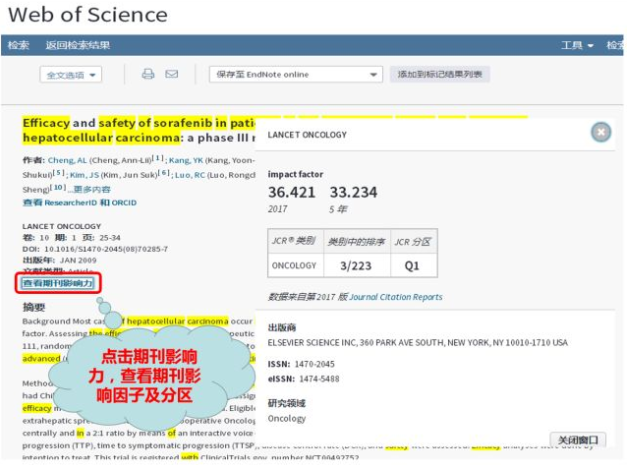Go to 检索 in the nav bar
The image size is (627, 465).
(18, 45)
